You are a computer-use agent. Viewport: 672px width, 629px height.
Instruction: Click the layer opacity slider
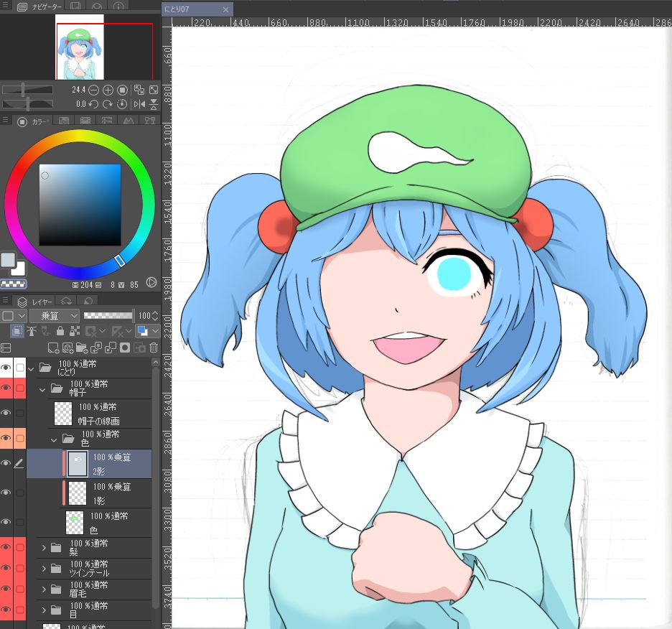pos(108,316)
